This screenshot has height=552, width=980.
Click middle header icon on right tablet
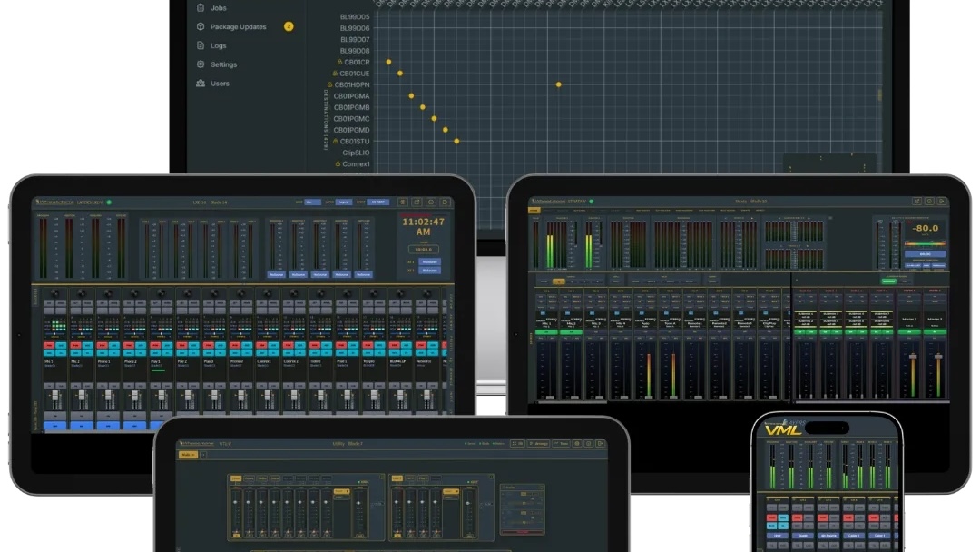929,202
